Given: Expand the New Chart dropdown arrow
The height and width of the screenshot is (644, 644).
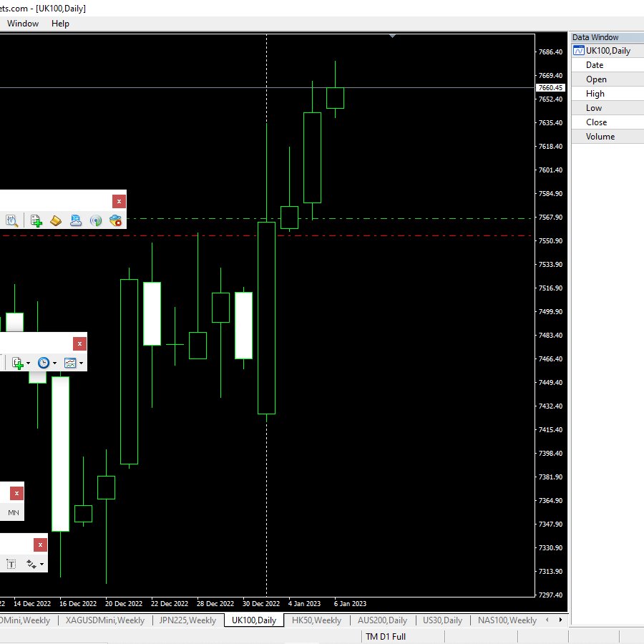Looking at the screenshot, I should click(27, 363).
